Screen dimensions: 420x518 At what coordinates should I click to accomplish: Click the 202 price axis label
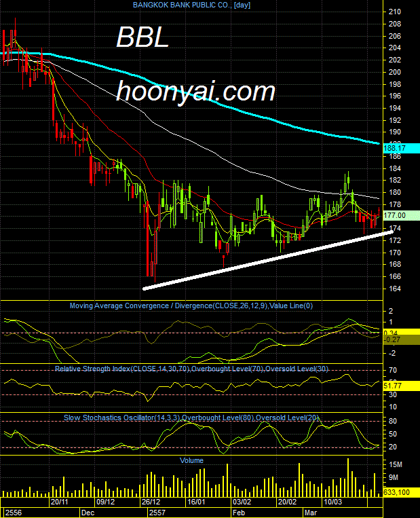[x=395, y=60]
